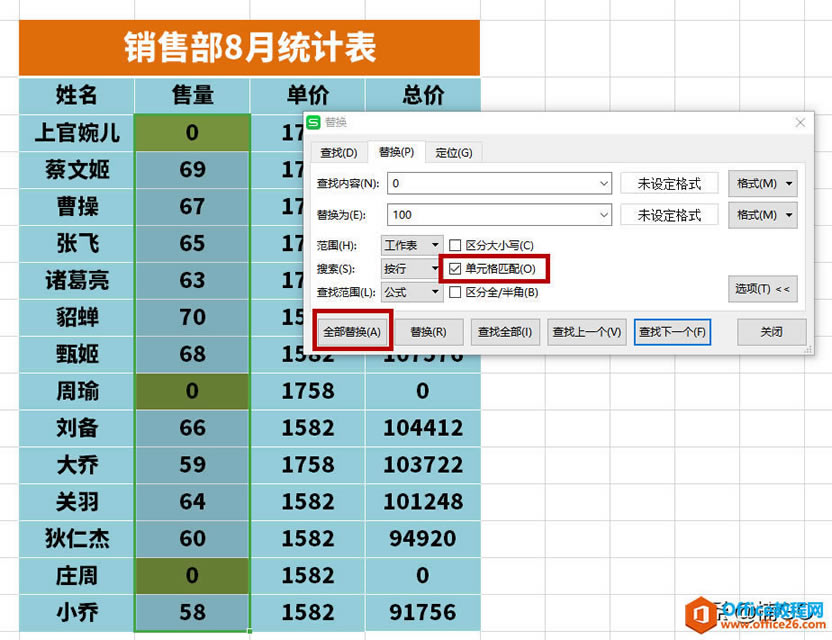
Task: Click 未设定格式 preview beside find content
Action: click(x=669, y=184)
